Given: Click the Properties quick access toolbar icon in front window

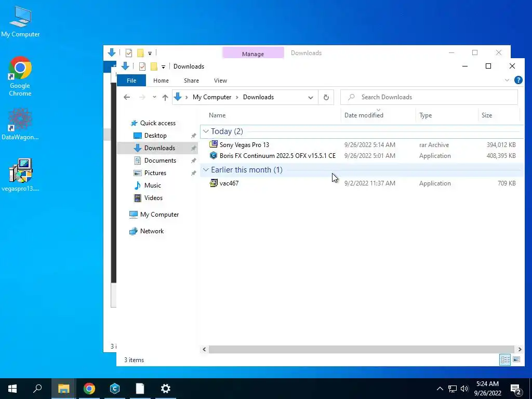Looking at the screenshot, I should [142, 66].
